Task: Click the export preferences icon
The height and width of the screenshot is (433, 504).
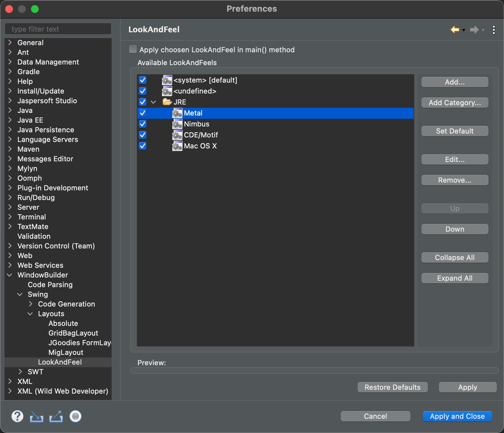Action: coord(56,417)
